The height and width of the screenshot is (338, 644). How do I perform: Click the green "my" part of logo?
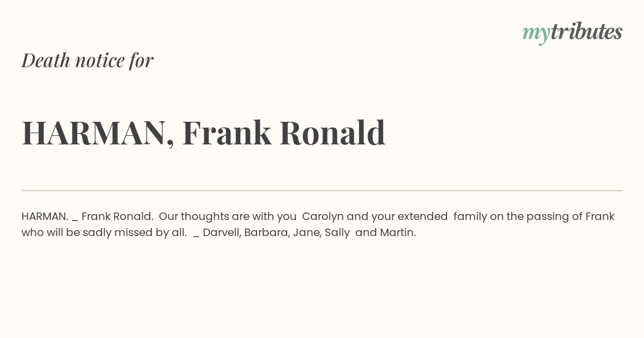click(x=536, y=34)
